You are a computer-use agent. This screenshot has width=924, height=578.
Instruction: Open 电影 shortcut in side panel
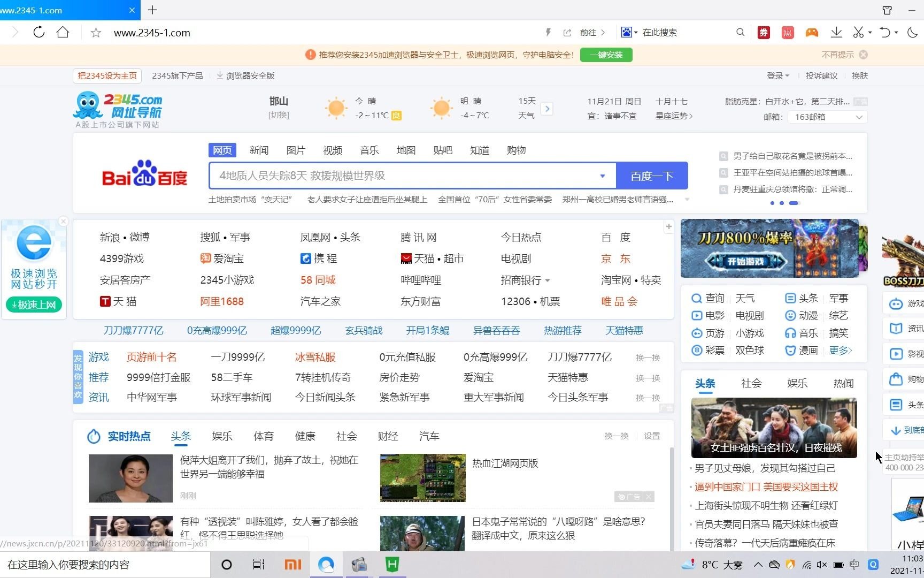[x=707, y=315]
